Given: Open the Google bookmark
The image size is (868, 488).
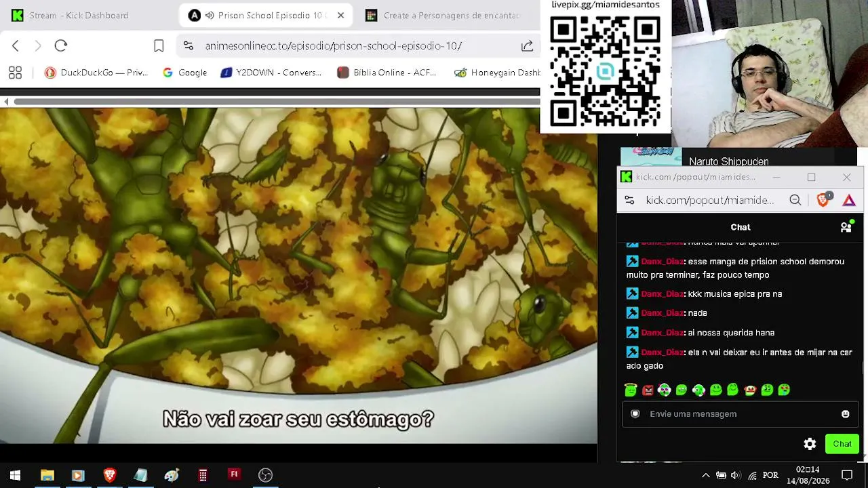Looking at the screenshot, I should click(x=185, y=73).
